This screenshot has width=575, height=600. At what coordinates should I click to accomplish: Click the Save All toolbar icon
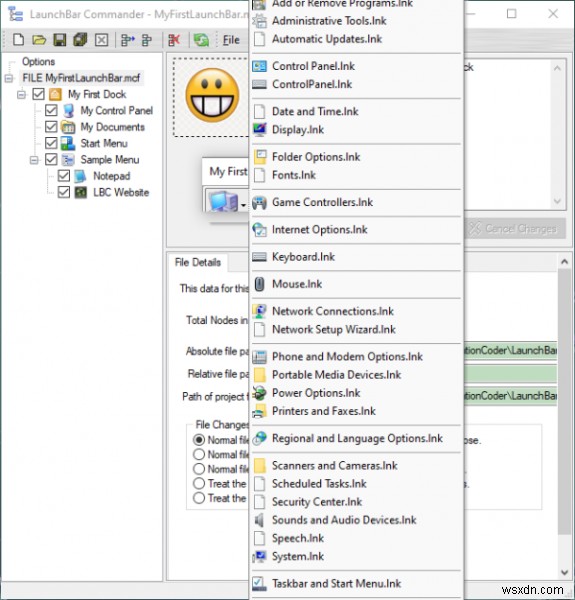click(80, 40)
